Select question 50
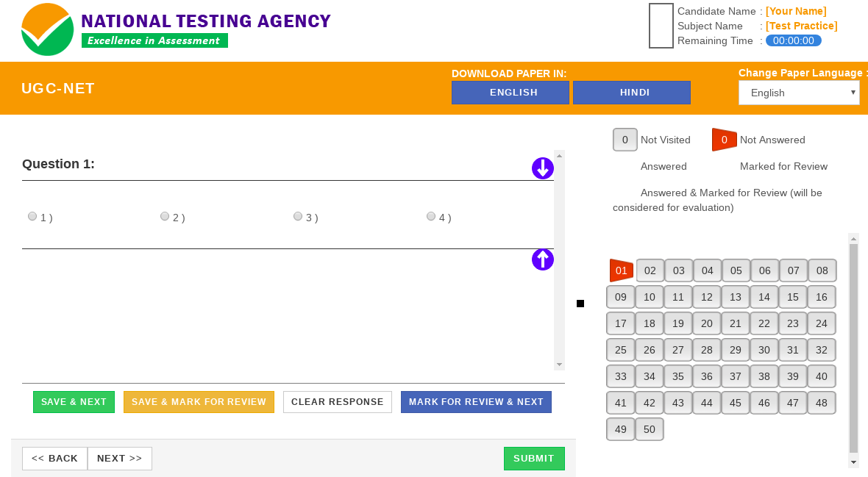 (x=650, y=429)
